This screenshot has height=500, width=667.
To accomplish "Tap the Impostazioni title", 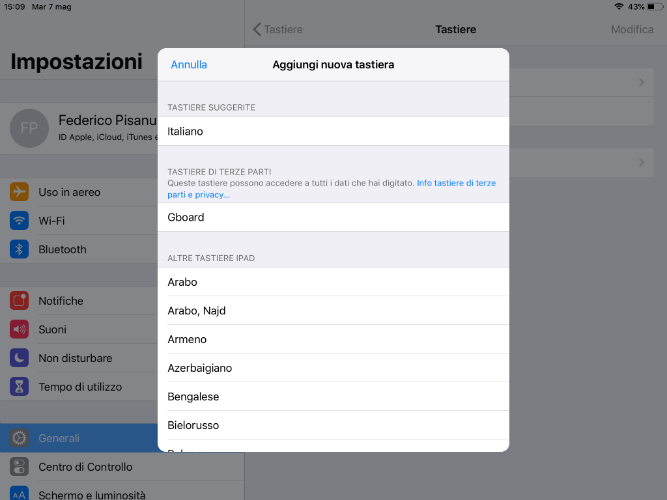I will click(77, 62).
